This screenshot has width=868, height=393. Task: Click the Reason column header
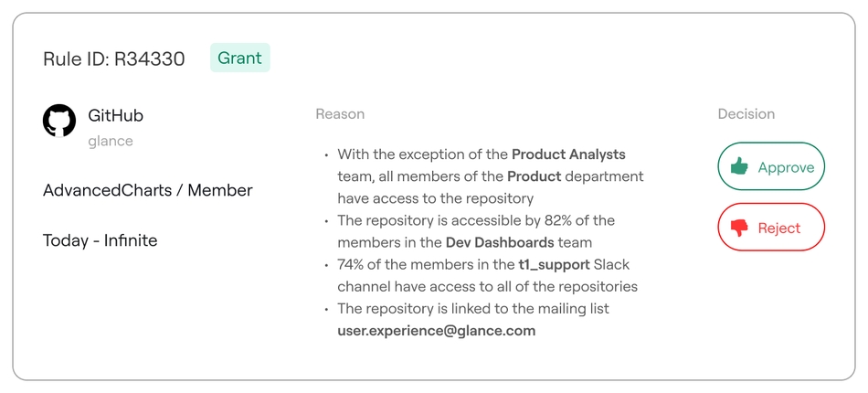pos(340,114)
